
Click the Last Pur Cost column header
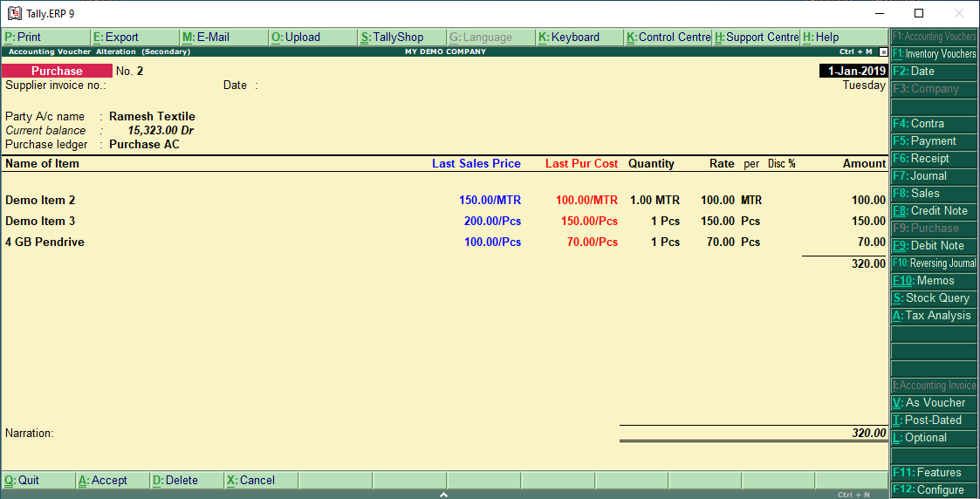[582, 164]
